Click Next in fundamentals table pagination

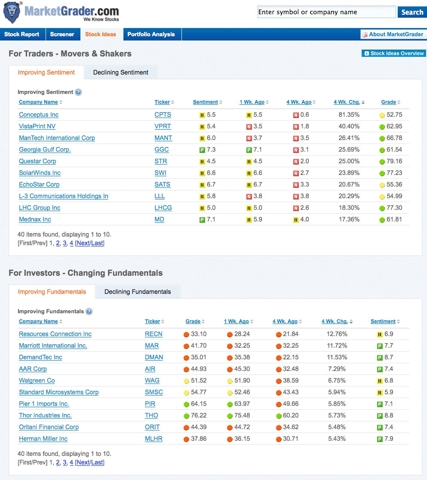pyautogui.click(x=83, y=463)
